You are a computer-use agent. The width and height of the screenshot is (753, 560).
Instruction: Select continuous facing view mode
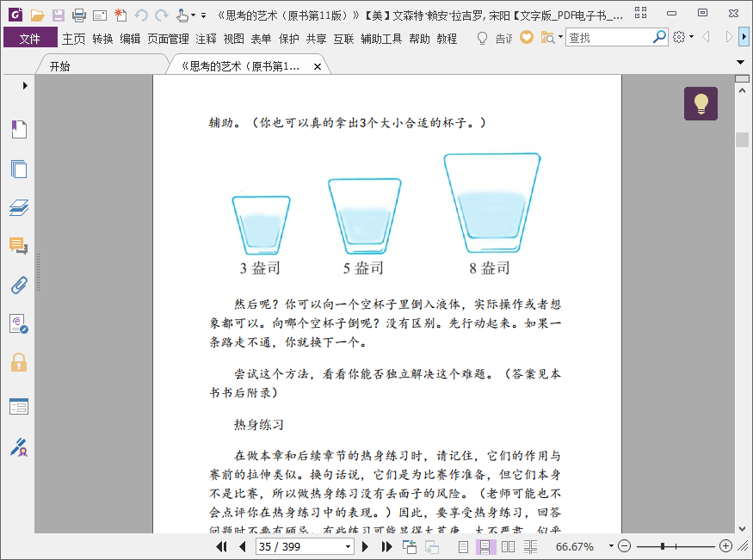(x=530, y=546)
